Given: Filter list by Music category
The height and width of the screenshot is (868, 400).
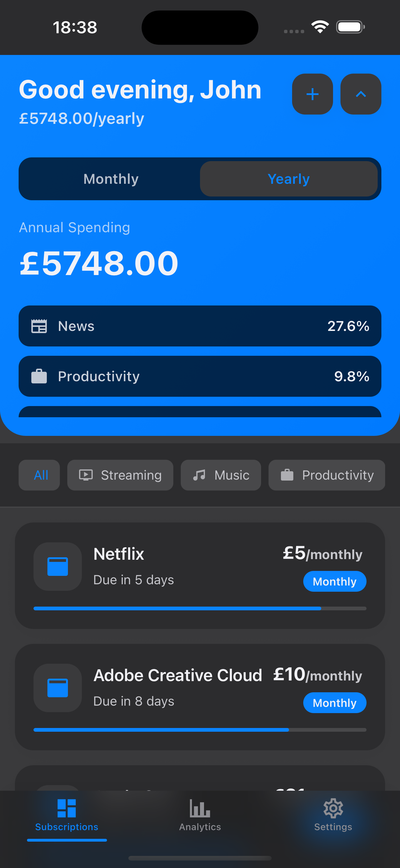Looking at the screenshot, I should 220,475.
